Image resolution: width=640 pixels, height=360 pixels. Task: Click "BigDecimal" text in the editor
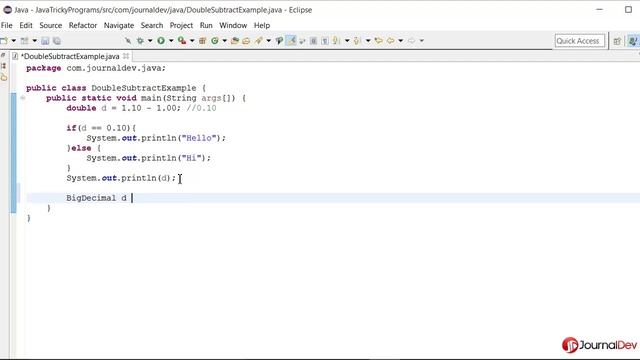[91, 198]
